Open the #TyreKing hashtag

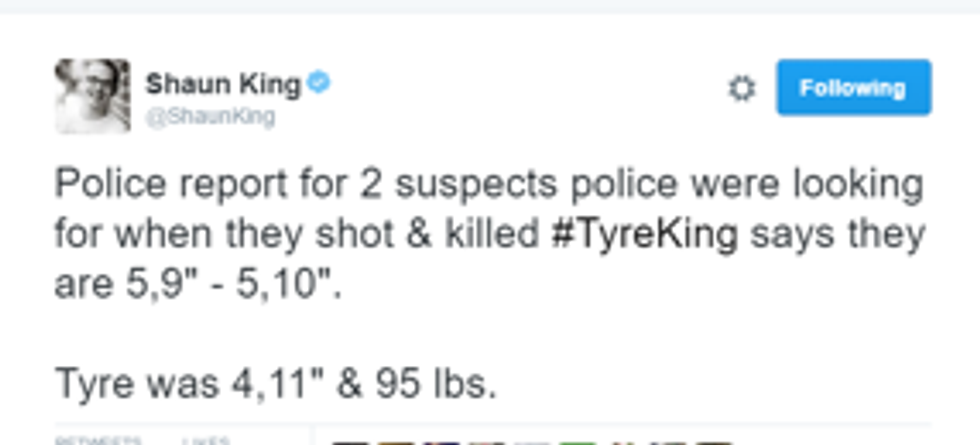(x=645, y=235)
